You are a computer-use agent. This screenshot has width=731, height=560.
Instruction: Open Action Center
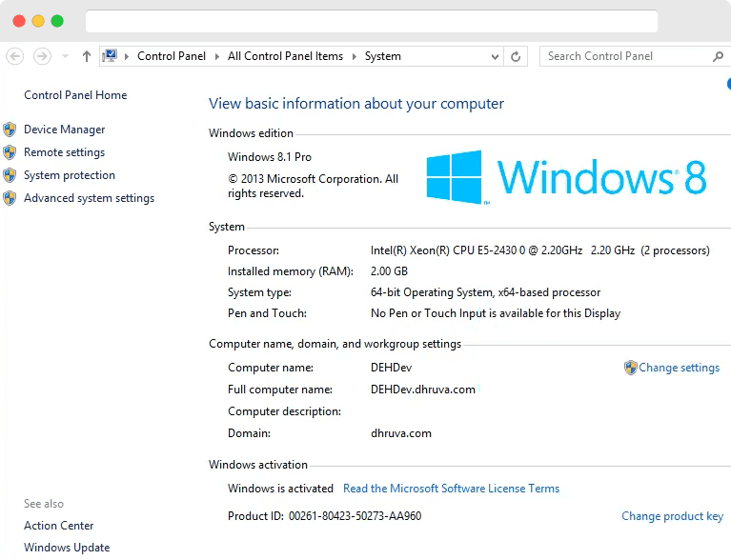59,526
